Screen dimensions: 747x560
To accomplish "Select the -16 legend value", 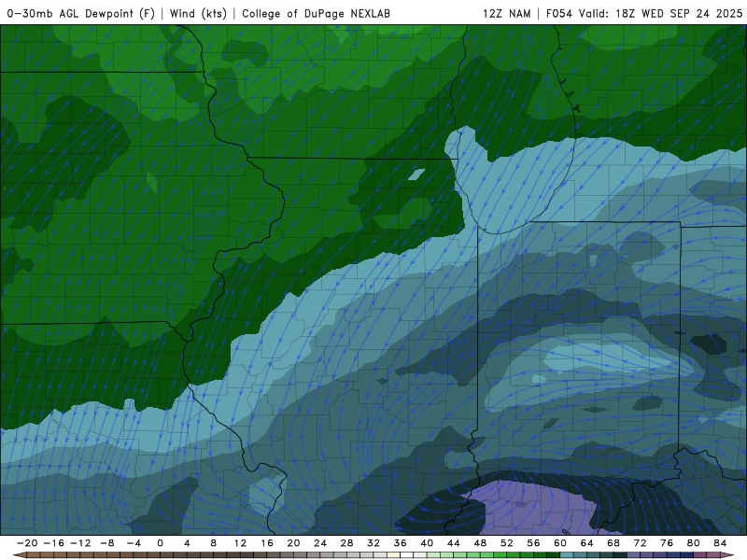I will click(x=53, y=543).
